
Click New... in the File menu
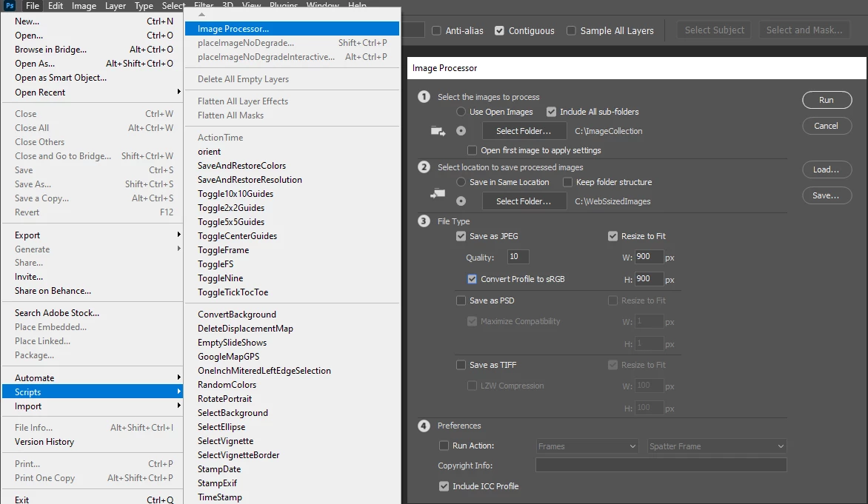coord(93,21)
